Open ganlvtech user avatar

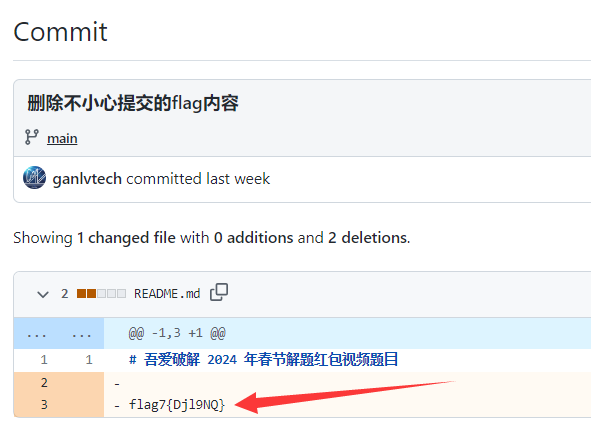coord(34,178)
